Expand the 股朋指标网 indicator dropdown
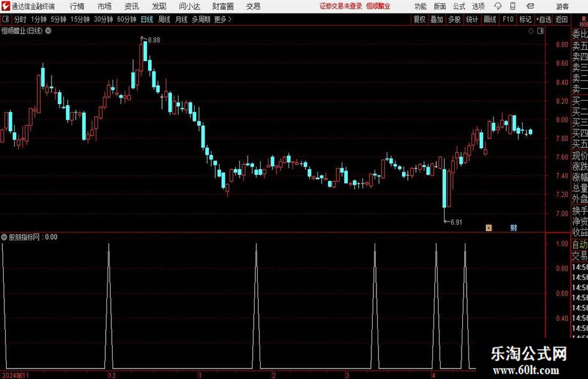This screenshot has width=588, height=379. point(4,236)
